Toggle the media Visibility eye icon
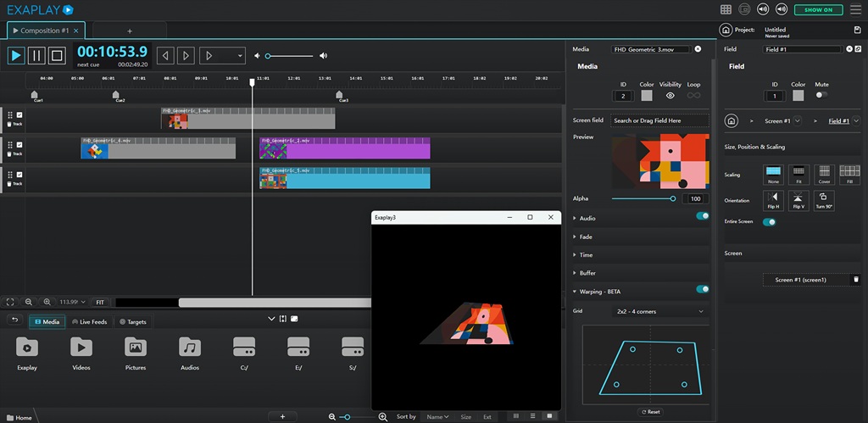 pyautogui.click(x=670, y=96)
